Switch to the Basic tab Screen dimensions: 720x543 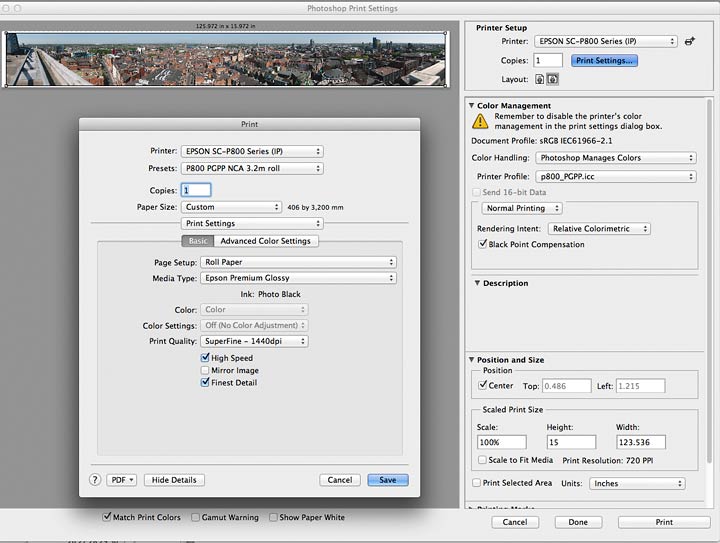click(198, 241)
